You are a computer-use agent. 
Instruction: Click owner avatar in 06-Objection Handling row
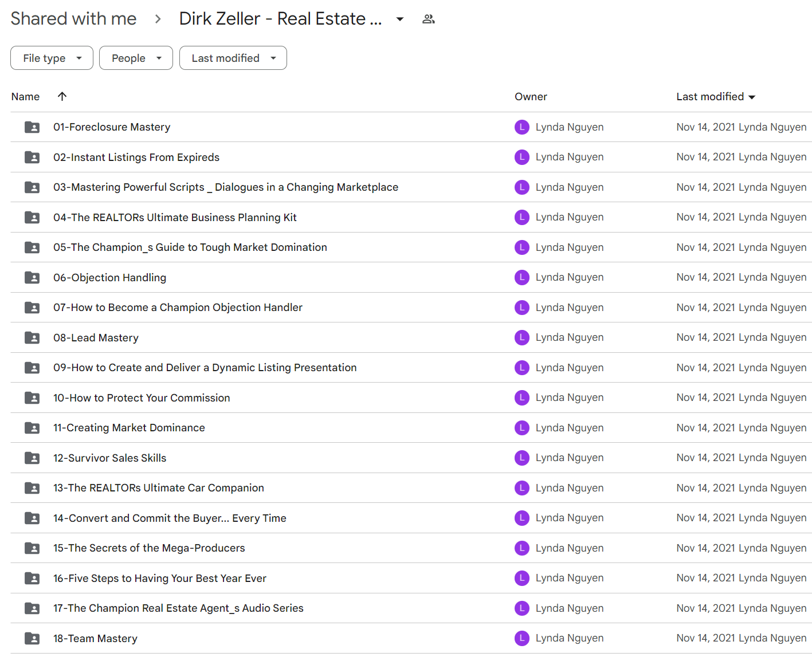point(522,277)
